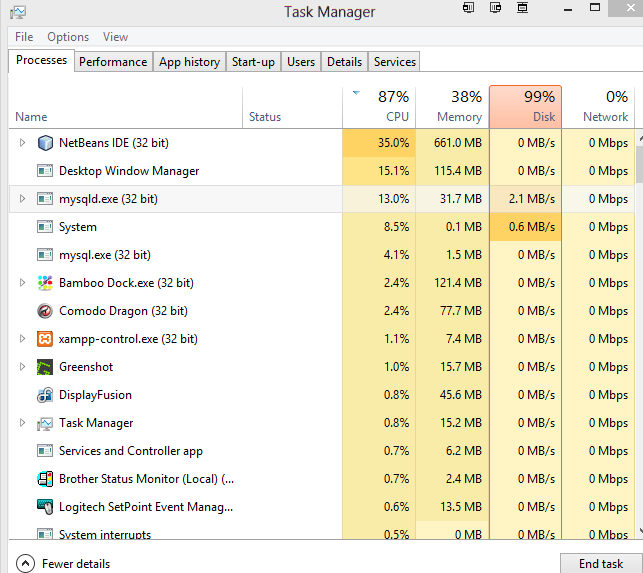Click the '121.4 MB' memory value
Viewport: 643px width, 573px height.
458,283
